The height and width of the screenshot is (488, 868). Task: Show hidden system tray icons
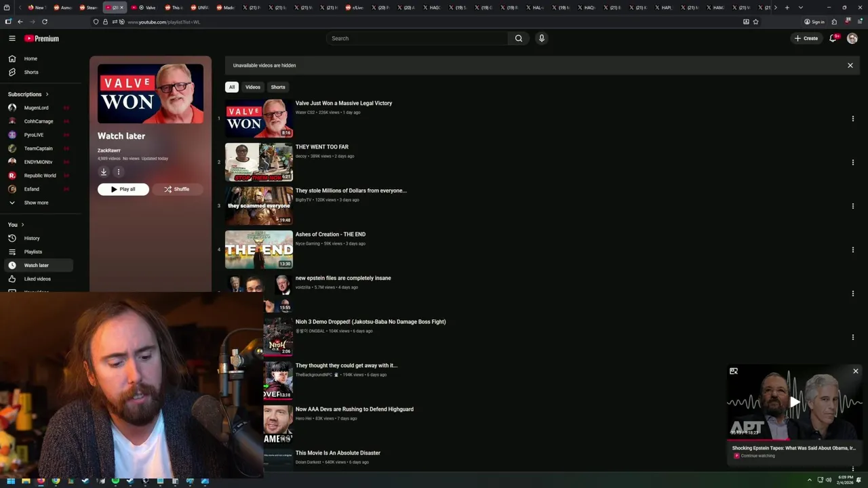pos(809,481)
